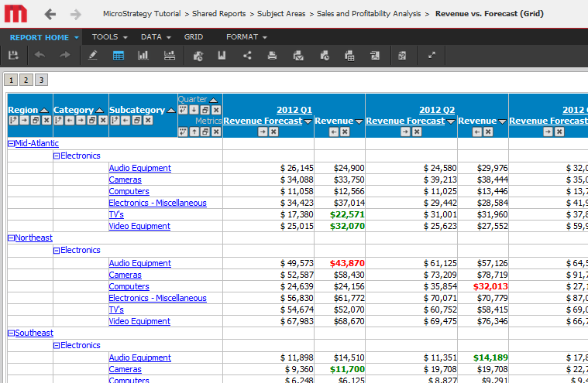588x383 pixels.
Task: Redo the last undone action
Action: (64, 56)
